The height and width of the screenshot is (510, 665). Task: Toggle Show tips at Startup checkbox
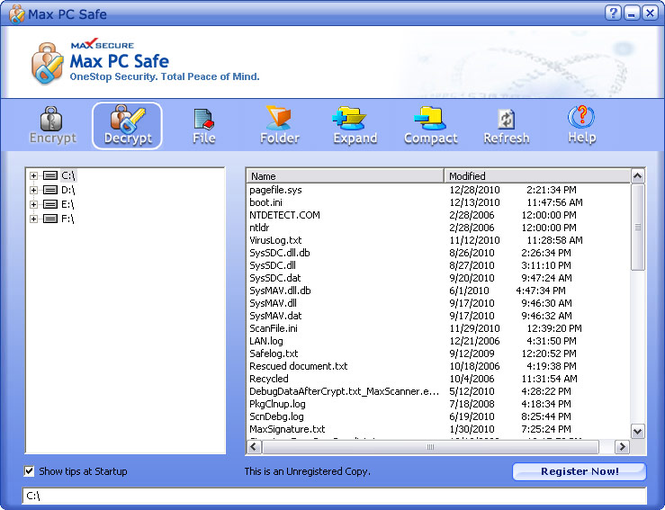[x=29, y=471]
